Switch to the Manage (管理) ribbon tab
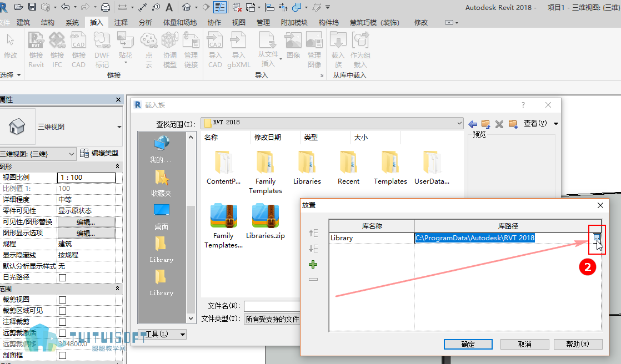621x364 pixels. [263, 23]
